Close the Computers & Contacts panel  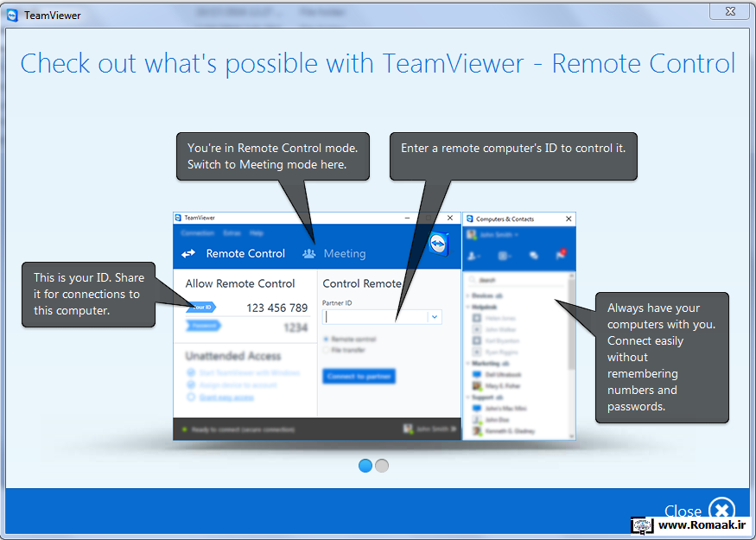[569, 219]
